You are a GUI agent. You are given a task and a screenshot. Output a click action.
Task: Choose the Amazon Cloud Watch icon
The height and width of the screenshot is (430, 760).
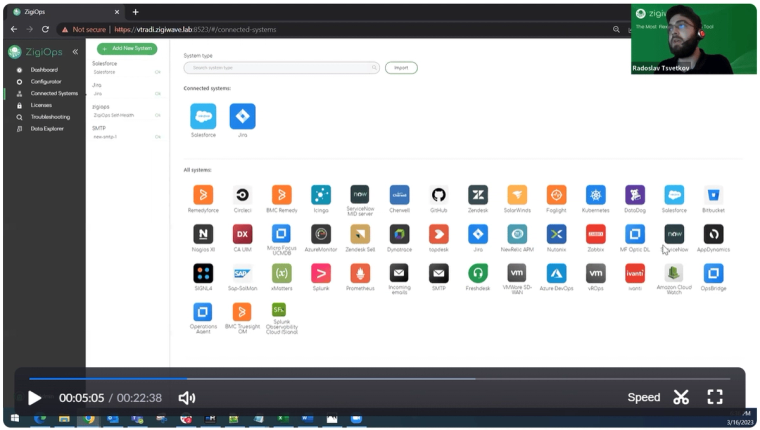tap(674, 273)
